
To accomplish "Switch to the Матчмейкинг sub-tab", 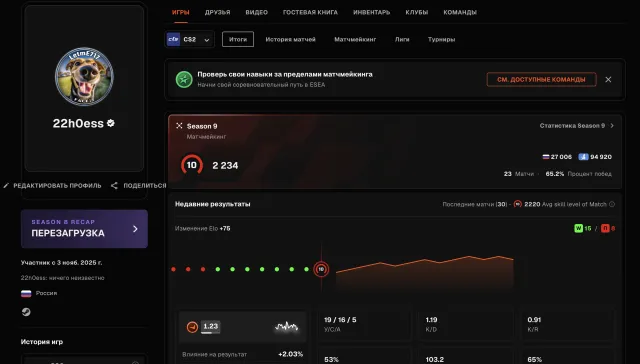I will click(355, 40).
